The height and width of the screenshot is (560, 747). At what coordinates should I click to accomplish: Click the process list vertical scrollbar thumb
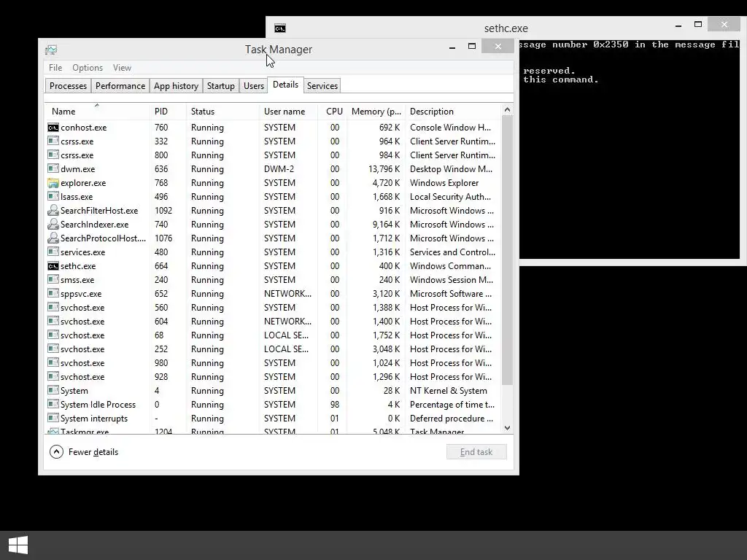click(508, 250)
